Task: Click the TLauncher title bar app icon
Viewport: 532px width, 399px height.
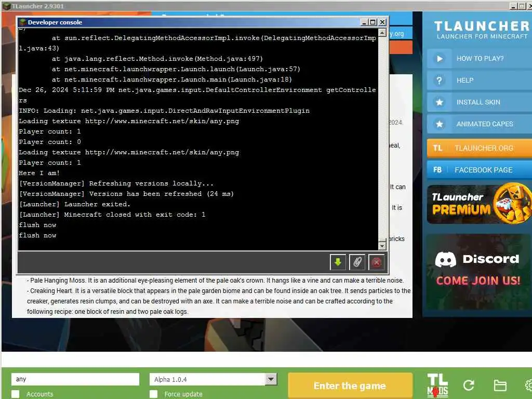Action: point(6,6)
